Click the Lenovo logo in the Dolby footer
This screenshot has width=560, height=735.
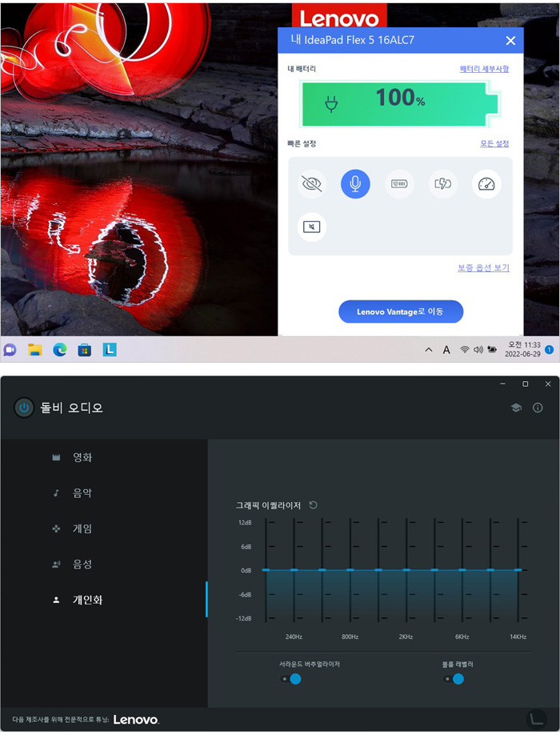click(x=136, y=720)
